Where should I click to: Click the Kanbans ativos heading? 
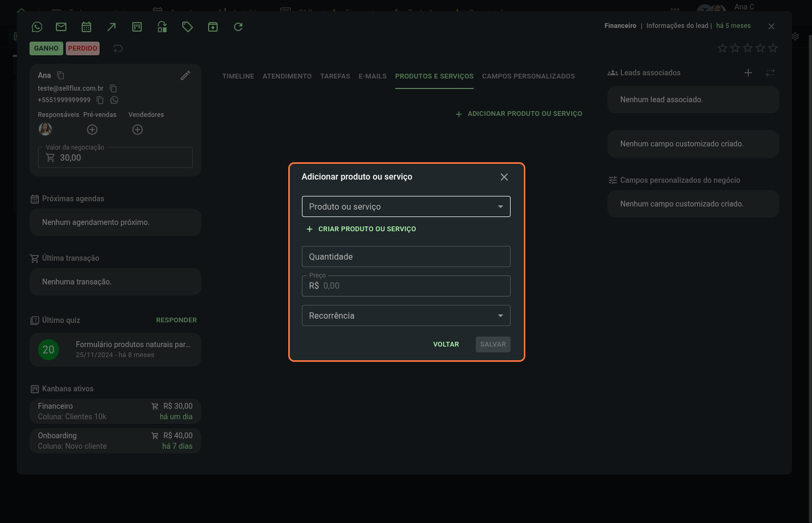[68, 389]
